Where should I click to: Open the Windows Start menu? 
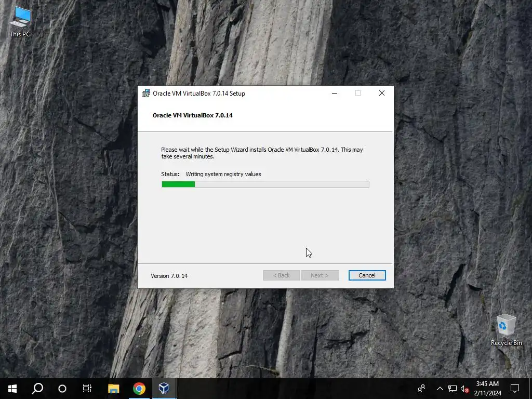(x=12, y=389)
